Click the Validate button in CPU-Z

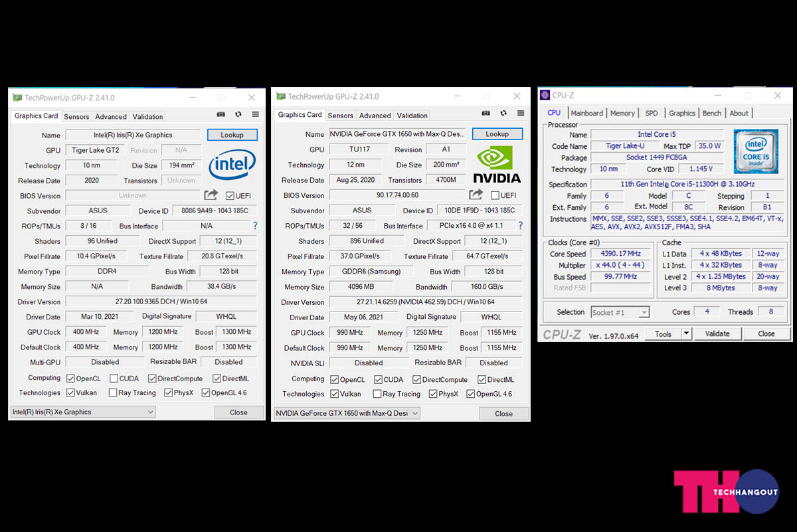tap(717, 334)
